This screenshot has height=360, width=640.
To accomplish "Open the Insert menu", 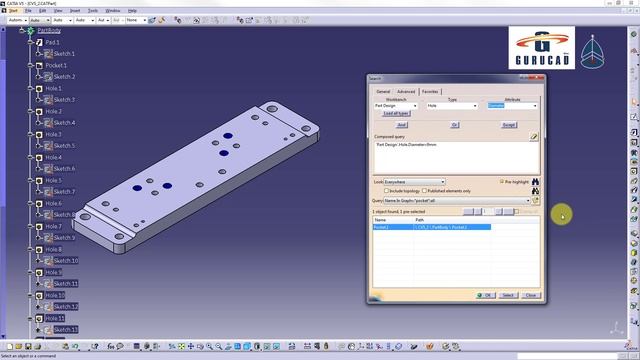I will [75, 11].
